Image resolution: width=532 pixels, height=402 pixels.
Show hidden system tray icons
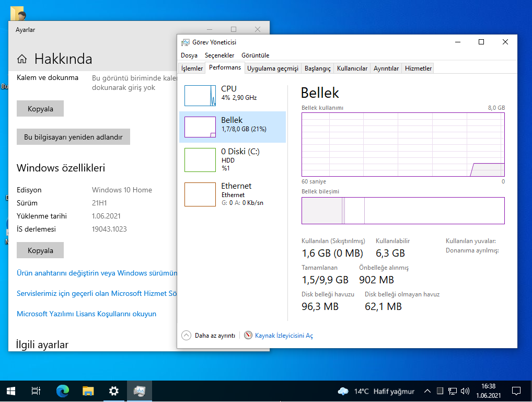(x=427, y=391)
